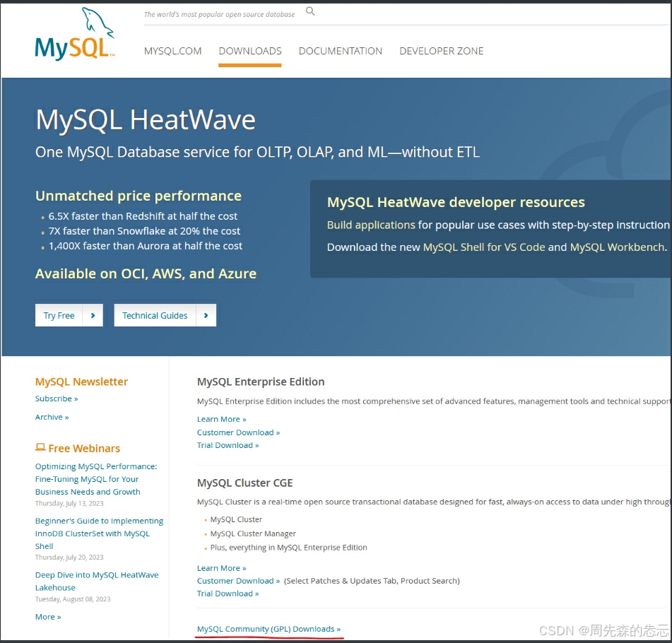Open the newsletter Archive link

(x=52, y=417)
